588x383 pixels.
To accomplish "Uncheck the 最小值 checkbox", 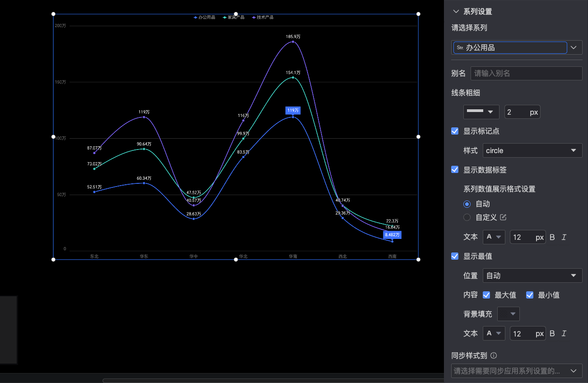I will click(530, 295).
